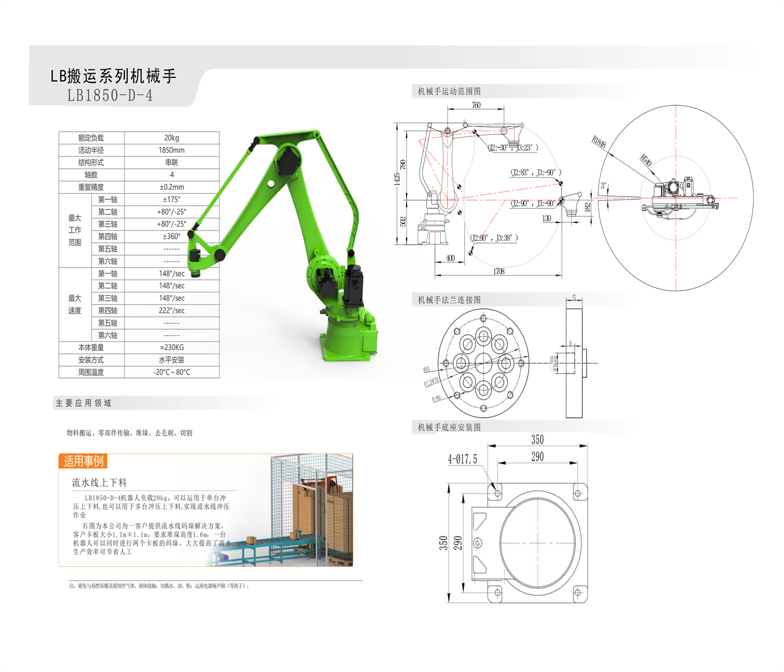Viewport: 784px width, 672px height.
Task: Click the "周围温度" row label
Action: pos(91,372)
